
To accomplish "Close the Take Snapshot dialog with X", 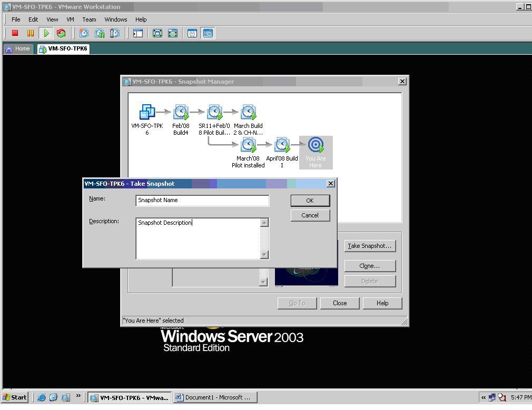I will (x=330, y=184).
